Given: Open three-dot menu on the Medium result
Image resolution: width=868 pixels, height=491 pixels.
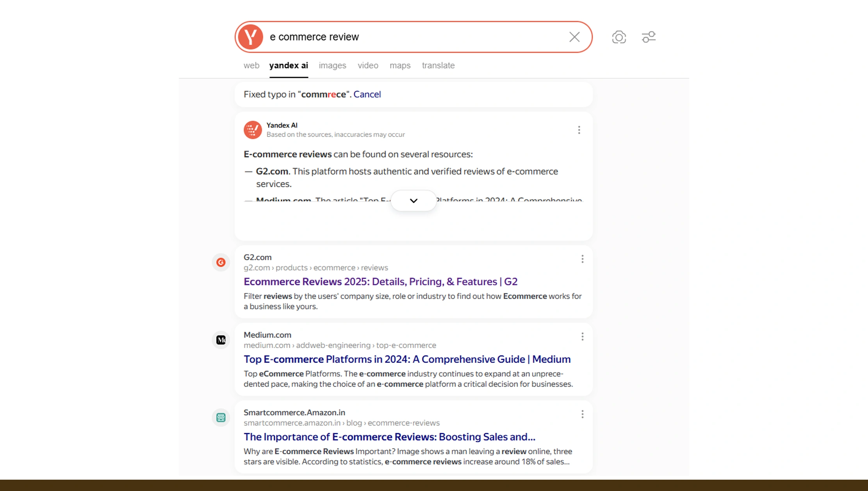Looking at the screenshot, I should point(582,336).
